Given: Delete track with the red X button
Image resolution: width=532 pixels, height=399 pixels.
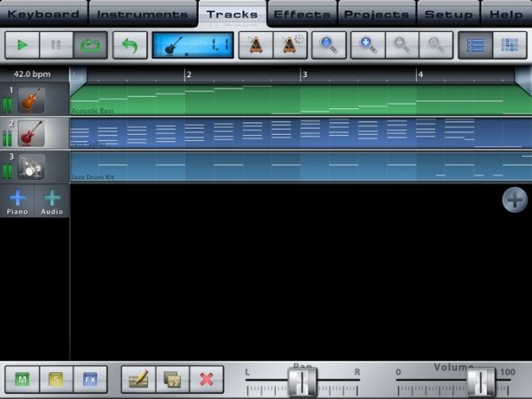Looking at the screenshot, I should click(207, 379).
